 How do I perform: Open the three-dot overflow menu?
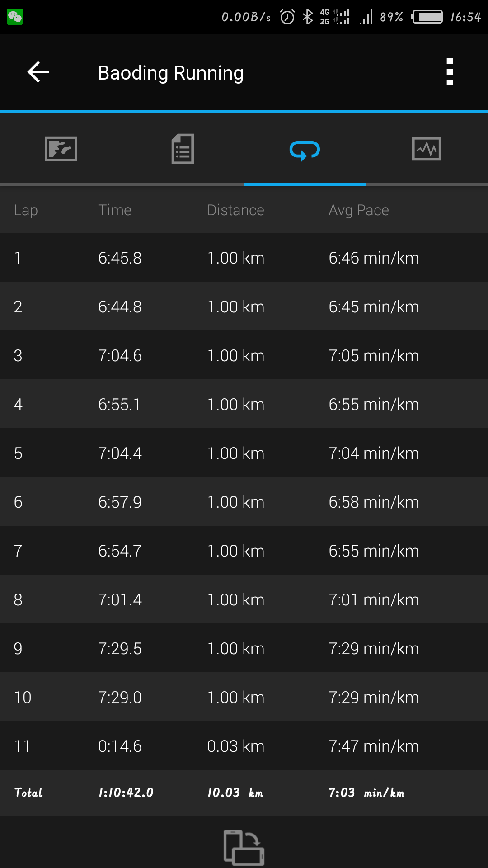tap(449, 72)
